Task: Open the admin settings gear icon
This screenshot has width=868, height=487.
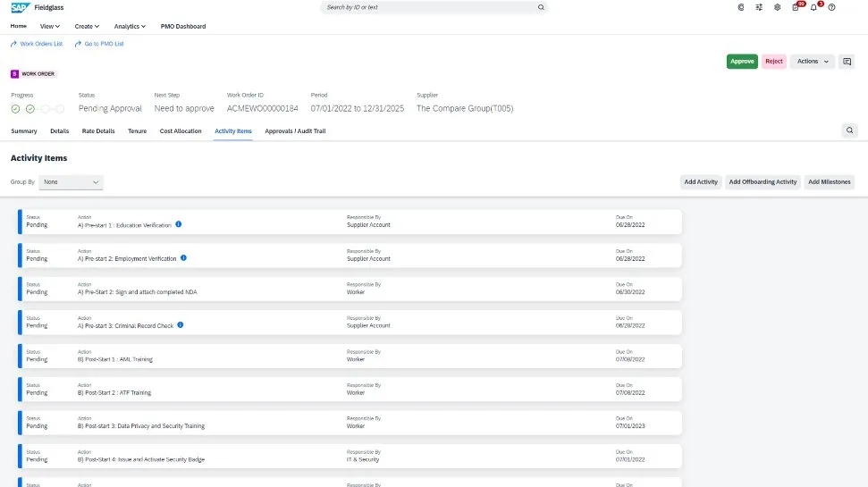Action: tap(777, 7)
